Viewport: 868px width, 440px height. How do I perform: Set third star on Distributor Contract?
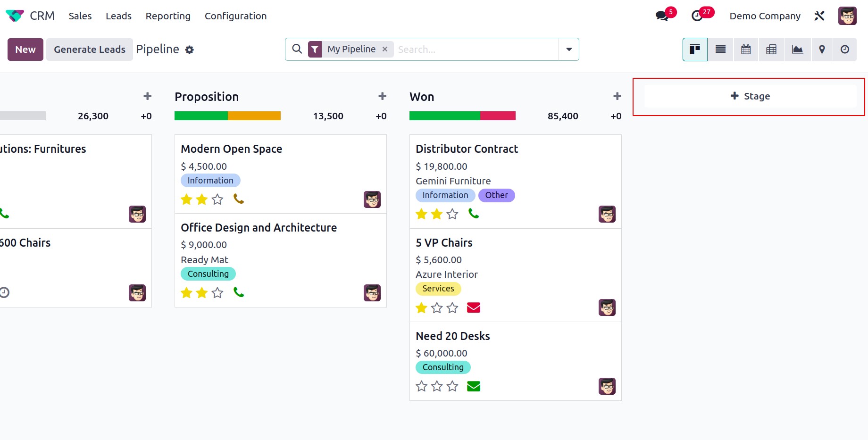[452, 214]
